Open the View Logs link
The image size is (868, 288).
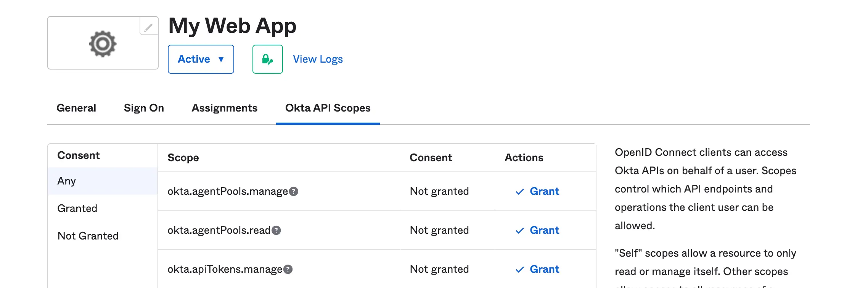[318, 59]
